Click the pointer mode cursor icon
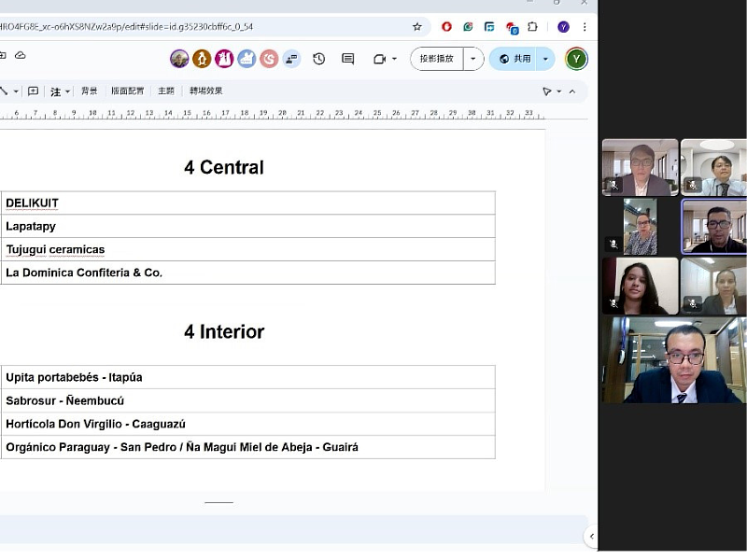The image size is (747, 560). point(547,91)
